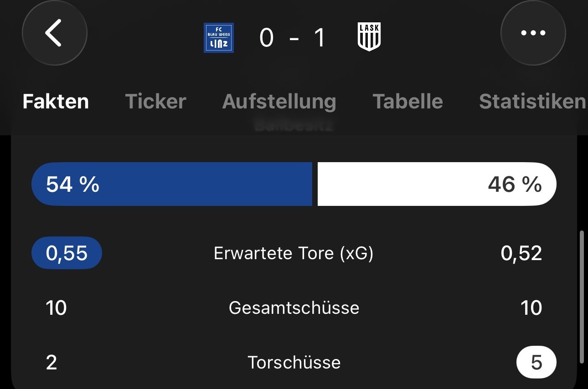The image size is (588, 389).
Task: Go to the Tabelle tab
Action: [407, 102]
